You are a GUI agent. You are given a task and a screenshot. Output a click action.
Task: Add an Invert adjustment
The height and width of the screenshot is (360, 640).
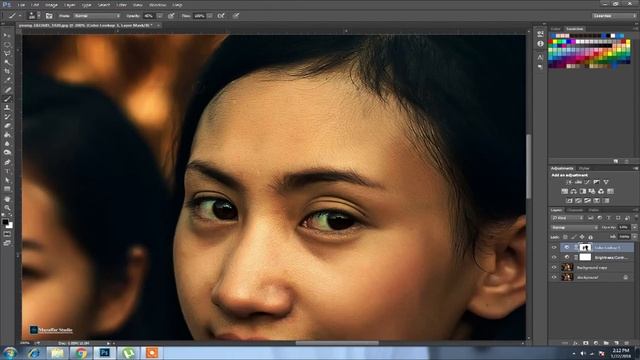point(569,200)
